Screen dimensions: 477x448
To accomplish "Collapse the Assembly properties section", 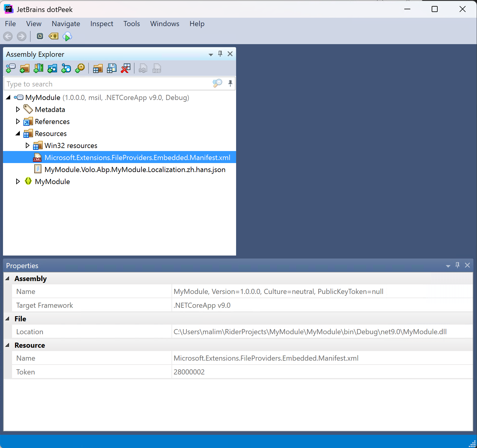I will click(8, 278).
